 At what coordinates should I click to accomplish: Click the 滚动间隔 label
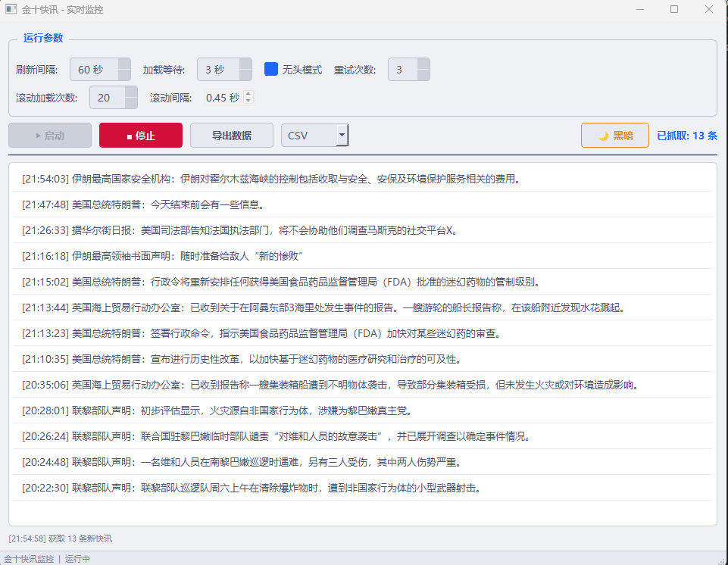coord(171,98)
